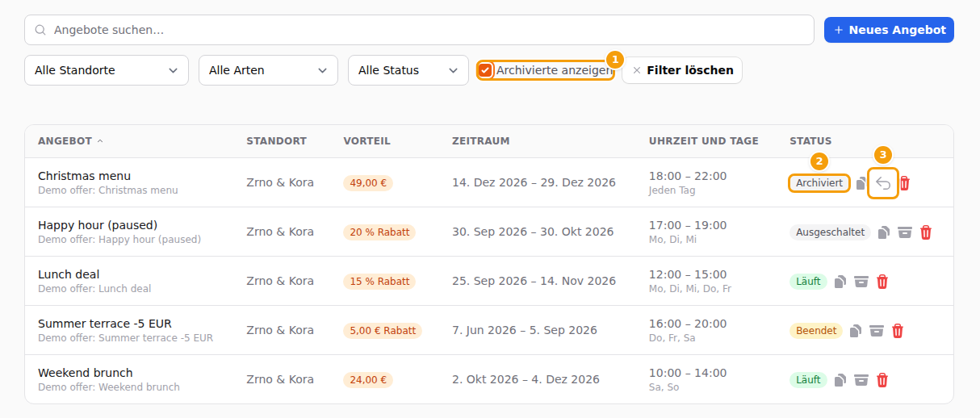980x418 pixels.
Task: Click the 18:00 – 22:00 time cell
Action: (688, 176)
